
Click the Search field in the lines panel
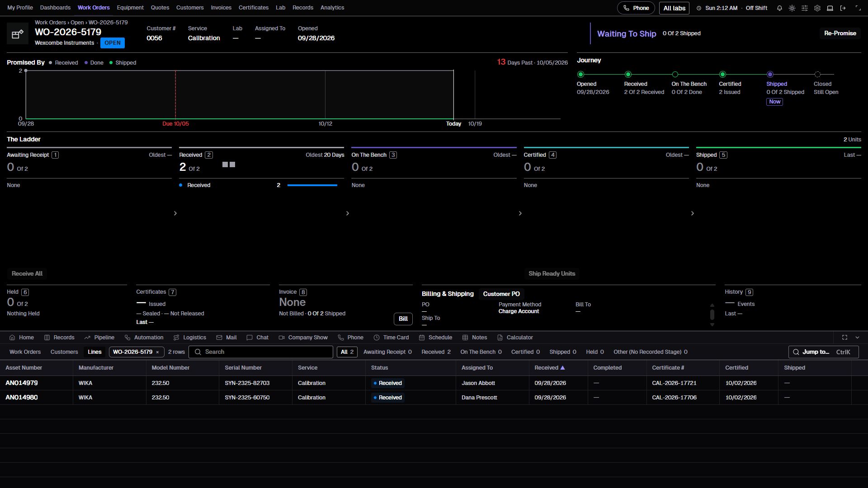(261, 352)
